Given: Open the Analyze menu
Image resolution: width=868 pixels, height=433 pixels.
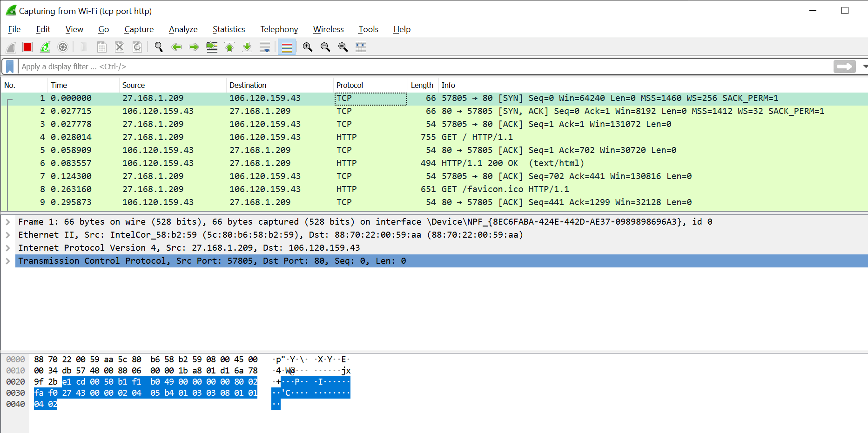Looking at the screenshot, I should point(183,29).
